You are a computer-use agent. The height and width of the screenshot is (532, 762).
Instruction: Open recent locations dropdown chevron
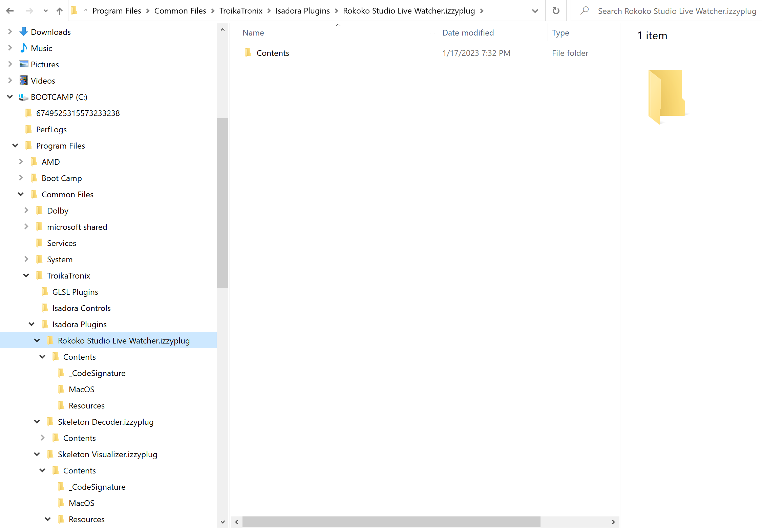point(46,11)
